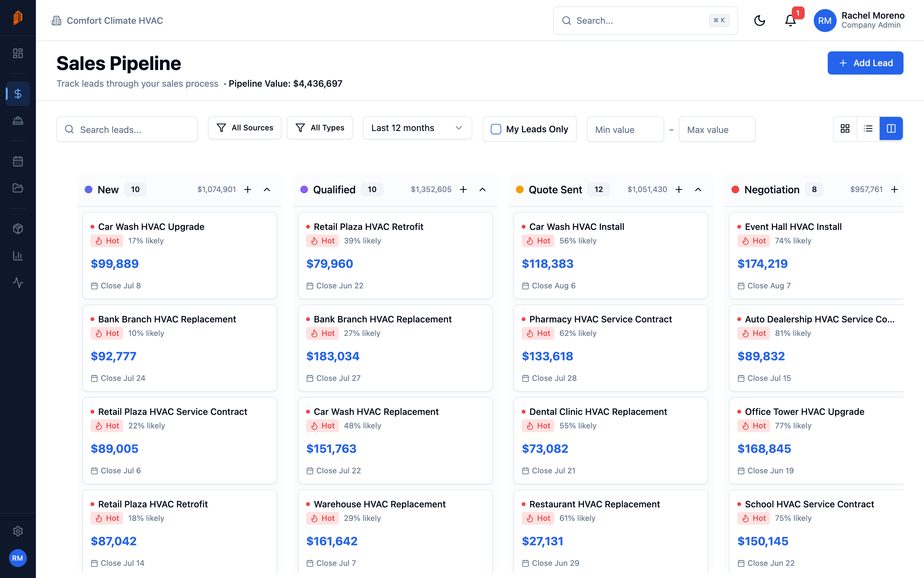
Task: Click the New column count badge 10
Action: [x=135, y=189]
